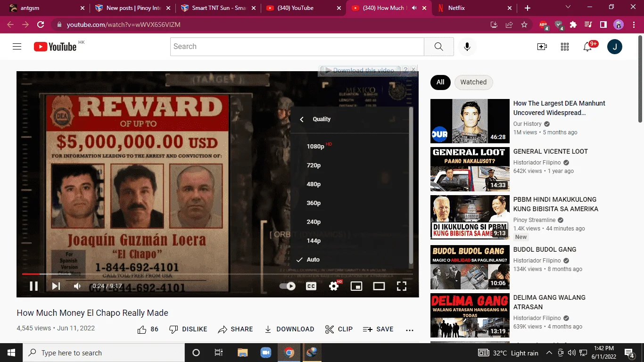The height and width of the screenshot is (362, 644).
Task: Switch to the Netflix tab
Action: tap(475, 8)
